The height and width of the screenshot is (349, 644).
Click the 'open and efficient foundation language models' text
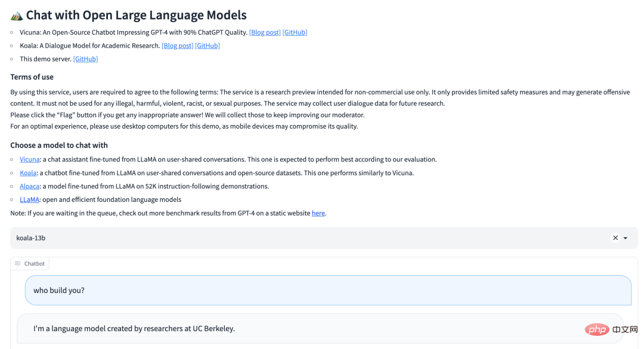(112, 200)
